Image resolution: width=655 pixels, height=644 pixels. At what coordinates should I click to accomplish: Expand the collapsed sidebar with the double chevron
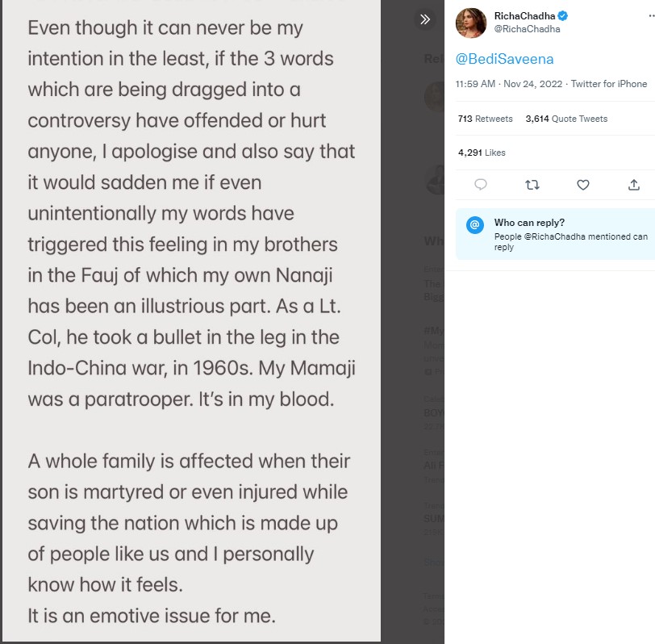pos(424,19)
